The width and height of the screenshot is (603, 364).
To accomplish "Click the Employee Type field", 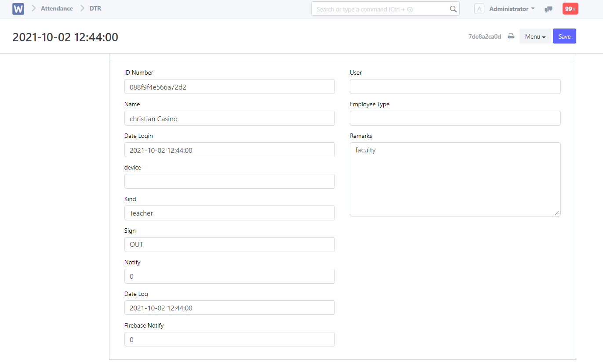I will tap(455, 118).
